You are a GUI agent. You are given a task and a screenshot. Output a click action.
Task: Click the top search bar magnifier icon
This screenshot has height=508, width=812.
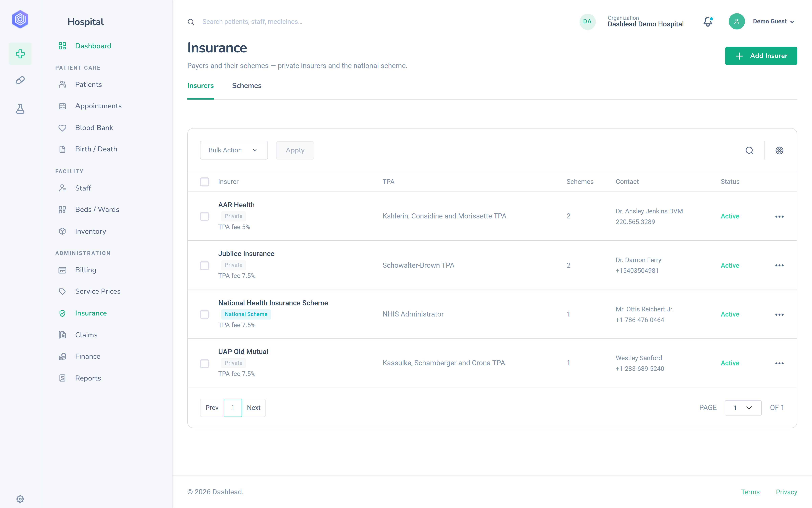(191, 22)
